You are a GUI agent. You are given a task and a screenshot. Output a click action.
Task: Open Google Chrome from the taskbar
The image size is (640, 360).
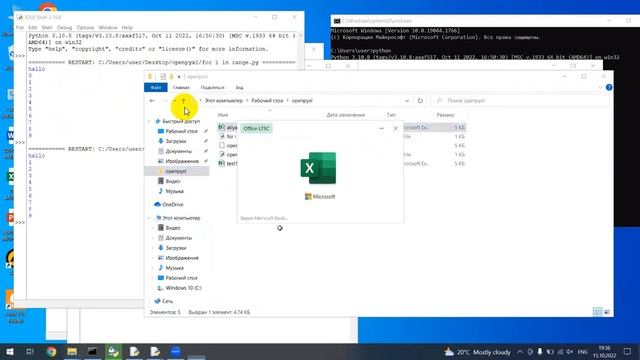pos(51,351)
